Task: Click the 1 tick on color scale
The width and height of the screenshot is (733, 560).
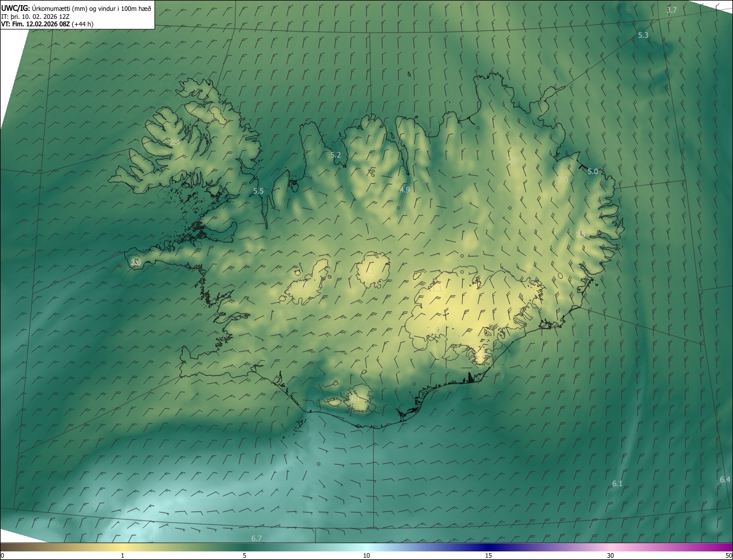Action: pyautogui.click(x=123, y=555)
